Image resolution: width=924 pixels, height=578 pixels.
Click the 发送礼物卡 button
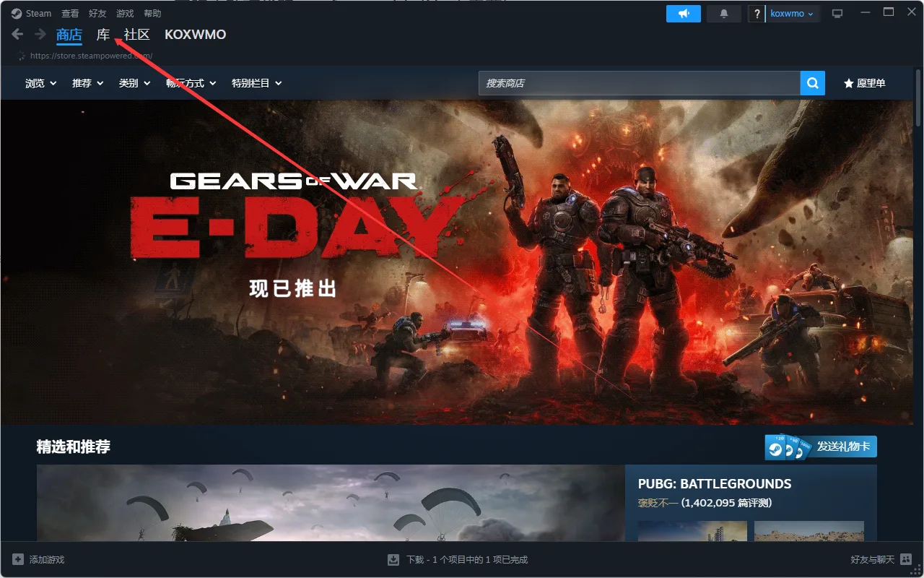point(821,447)
